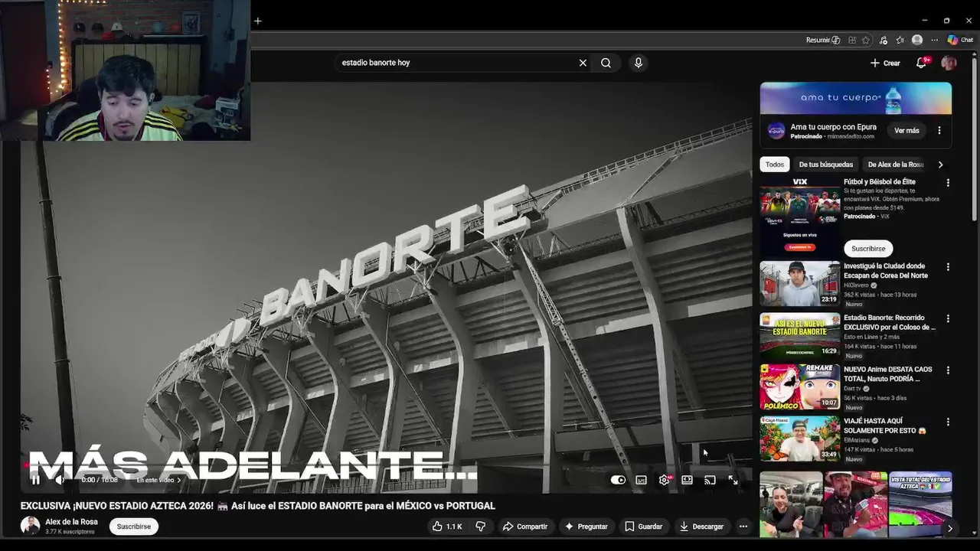
Task: Dislike the video
Action: [x=481, y=527]
